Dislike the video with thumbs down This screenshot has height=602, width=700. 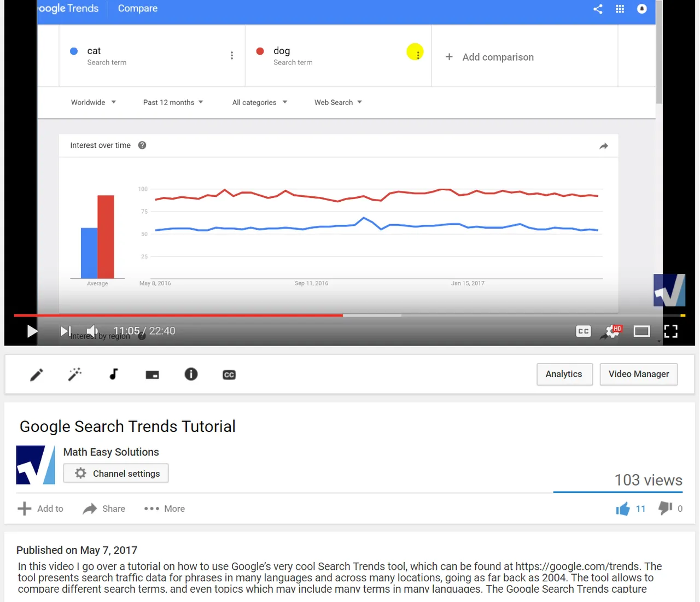[x=670, y=509]
